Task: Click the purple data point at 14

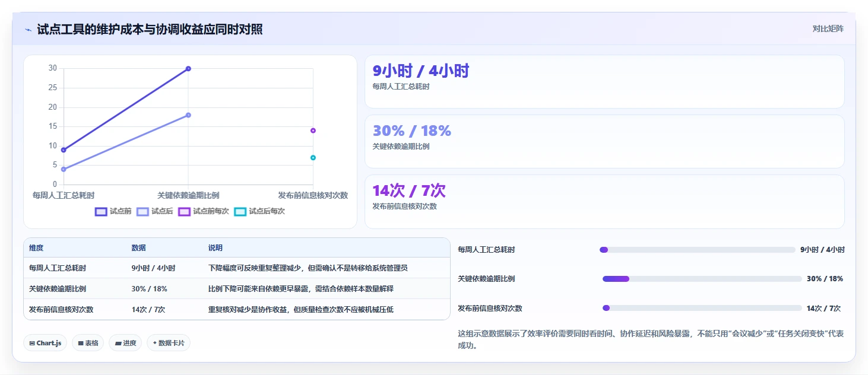Action: click(313, 131)
